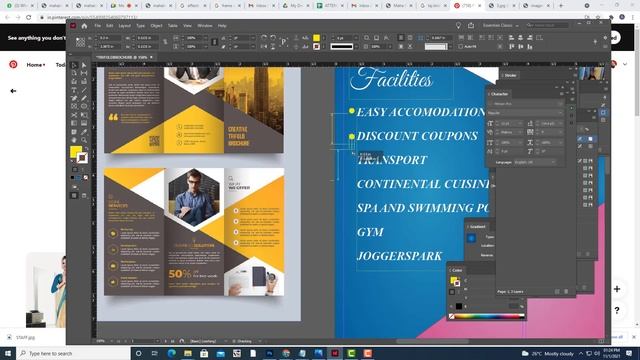
Task: Open the Help menu
Action: click(x=222, y=26)
